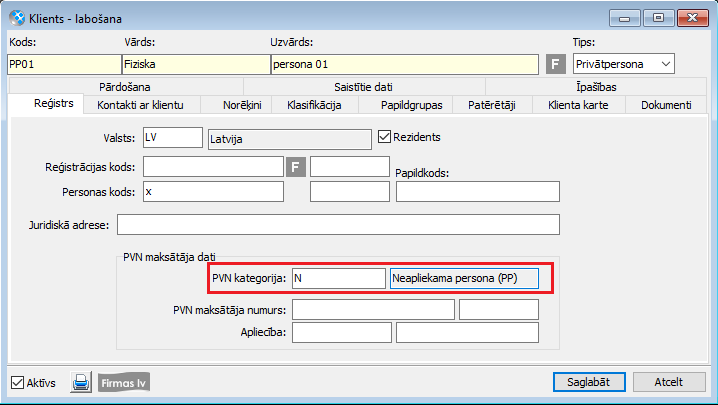718x405 pixels.
Task: Open the Klienta karte tab
Action: pyautogui.click(x=578, y=105)
